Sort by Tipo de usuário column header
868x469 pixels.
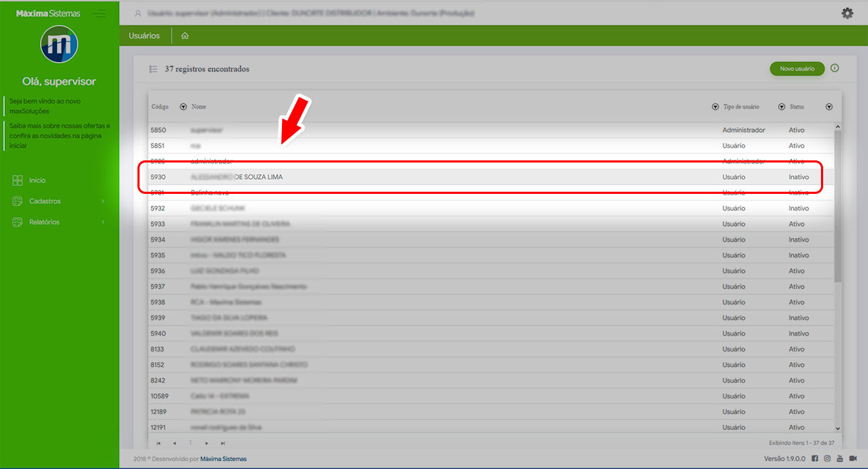[741, 107]
